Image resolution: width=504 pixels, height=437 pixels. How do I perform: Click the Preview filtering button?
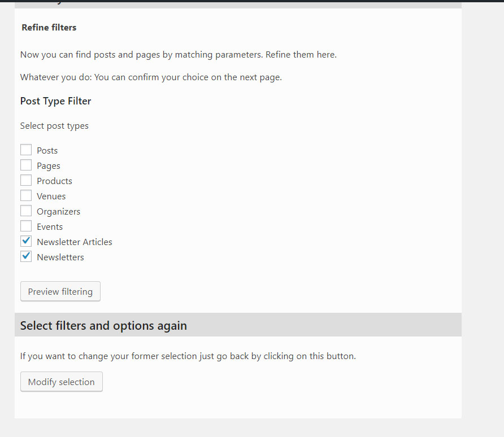point(60,291)
